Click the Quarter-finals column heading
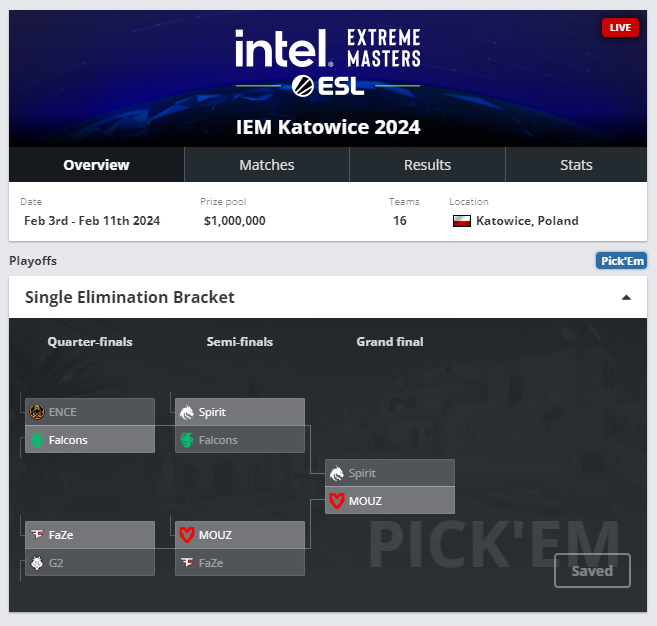This screenshot has height=626, width=657. [90, 342]
